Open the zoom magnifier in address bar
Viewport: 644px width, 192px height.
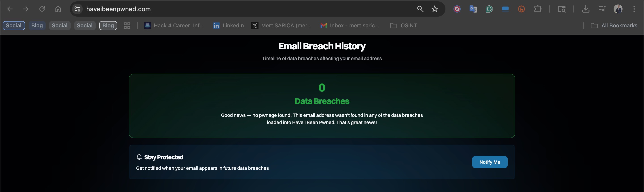click(x=420, y=9)
